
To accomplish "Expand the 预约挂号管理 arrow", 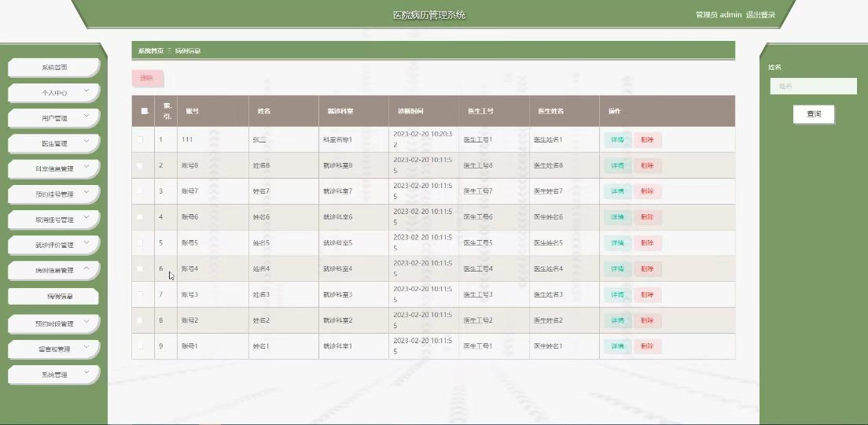I will pos(86,192).
